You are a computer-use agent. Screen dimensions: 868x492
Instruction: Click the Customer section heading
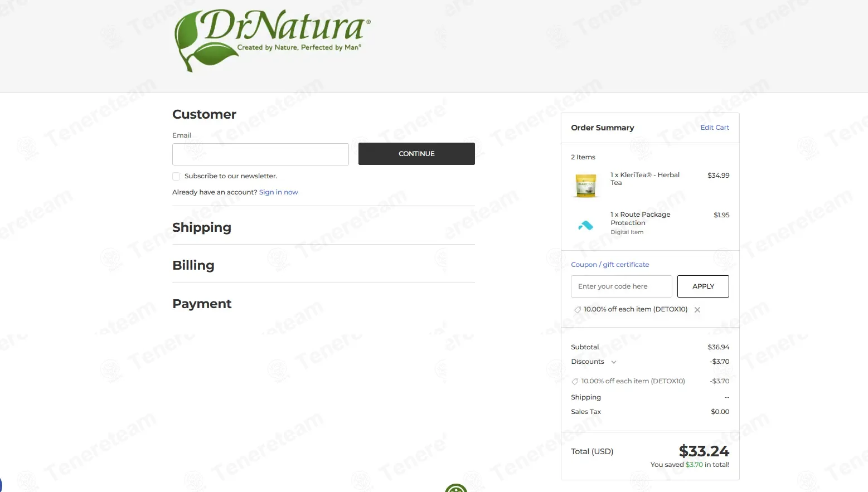[205, 114]
